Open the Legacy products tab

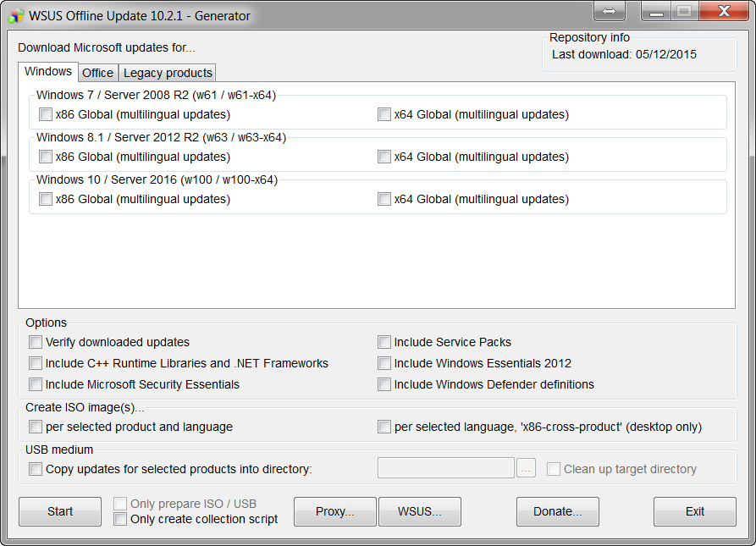[x=168, y=73]
